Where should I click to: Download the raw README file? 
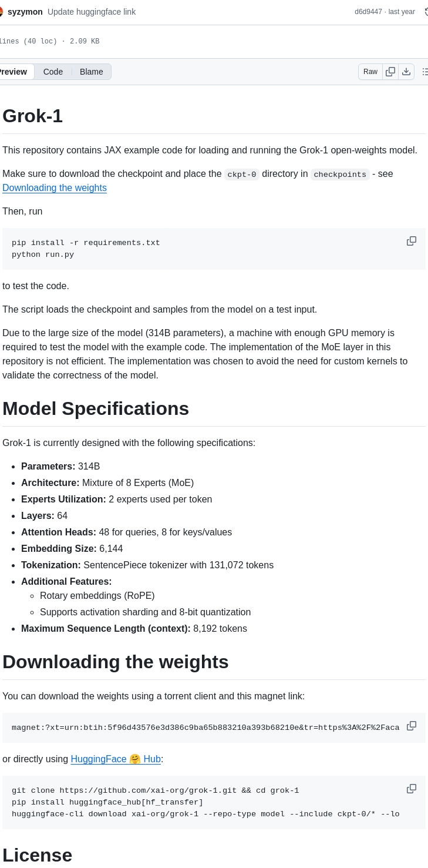[x=406, y=71]
